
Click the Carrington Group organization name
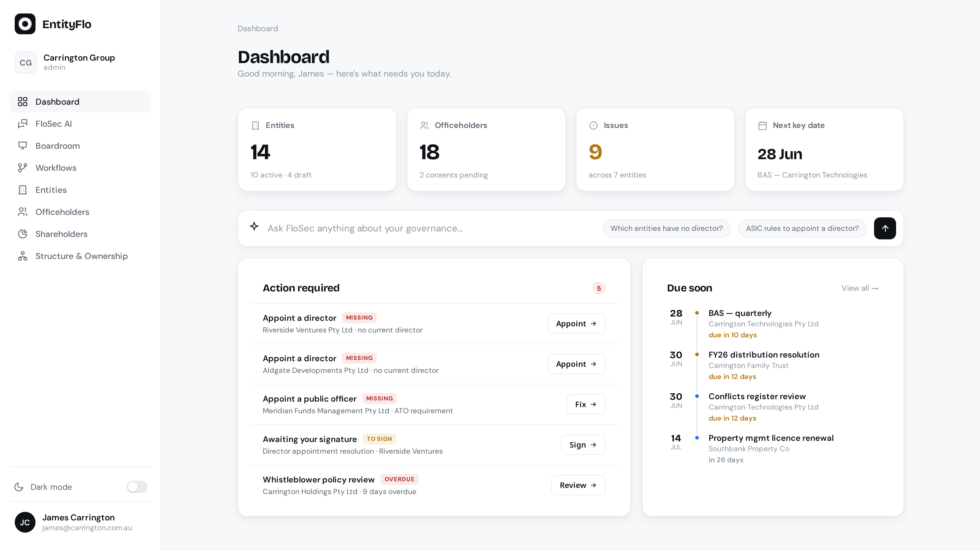click(x=79, y=58)
